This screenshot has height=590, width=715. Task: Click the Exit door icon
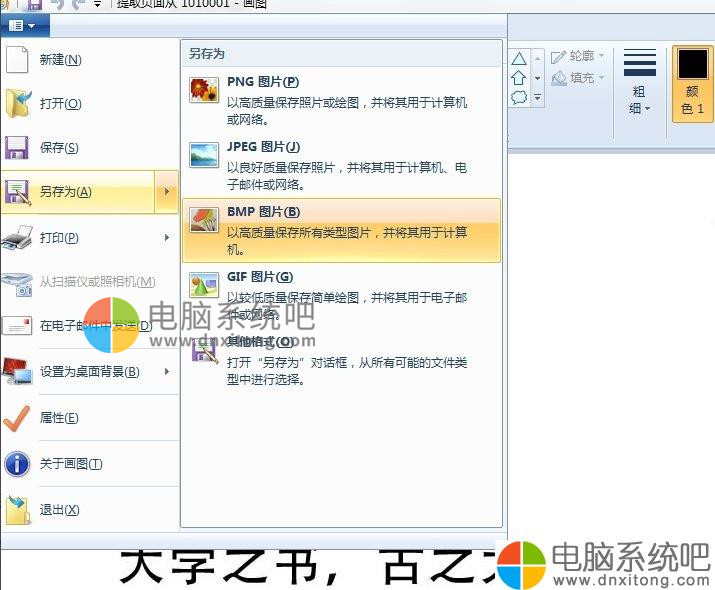[x=18, y=509]
